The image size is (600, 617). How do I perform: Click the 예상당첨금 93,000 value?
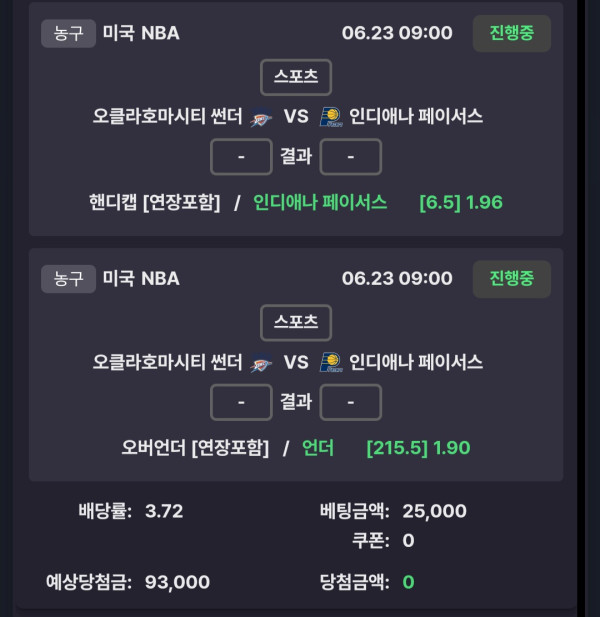[x=177, y=582]
